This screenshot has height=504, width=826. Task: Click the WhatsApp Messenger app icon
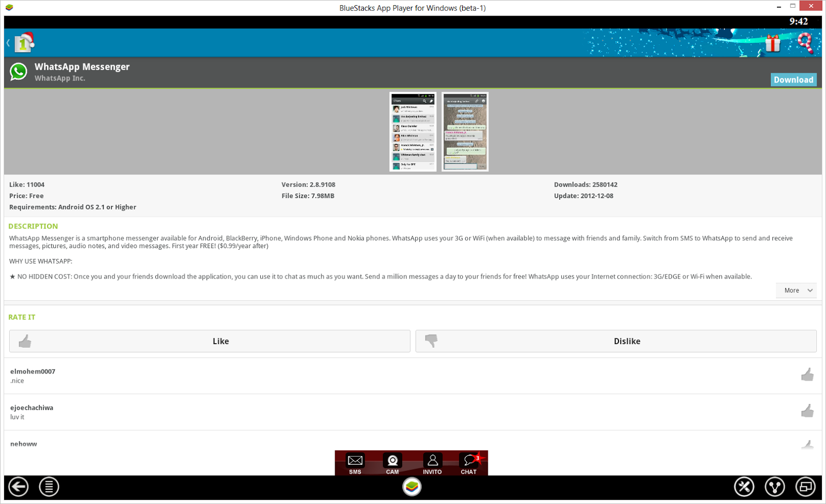click(x=19, y=72)
